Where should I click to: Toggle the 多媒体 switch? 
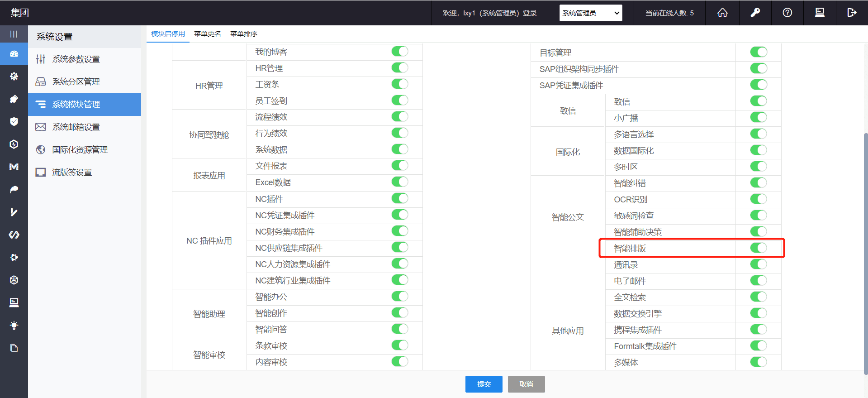pos(759,362)
